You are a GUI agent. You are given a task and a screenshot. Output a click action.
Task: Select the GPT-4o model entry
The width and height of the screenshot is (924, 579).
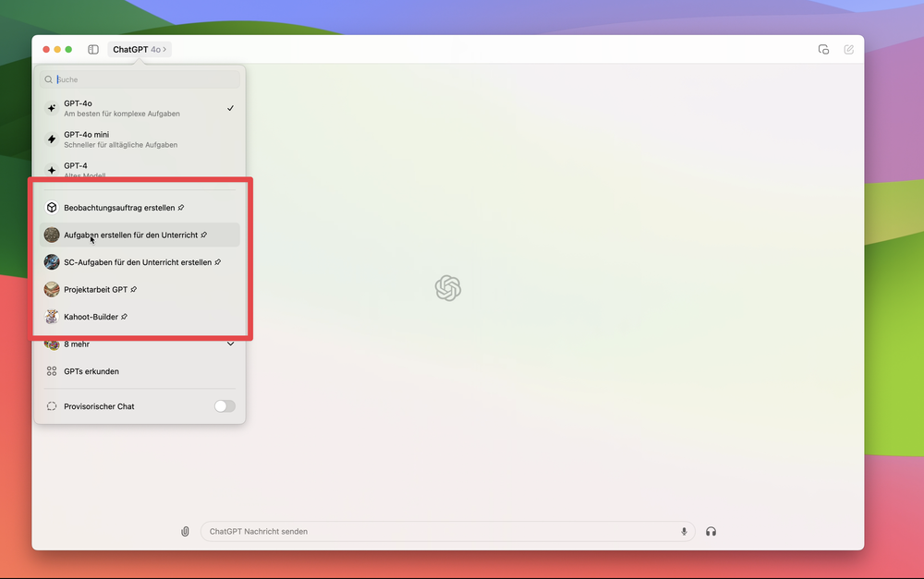pos(140,108)
